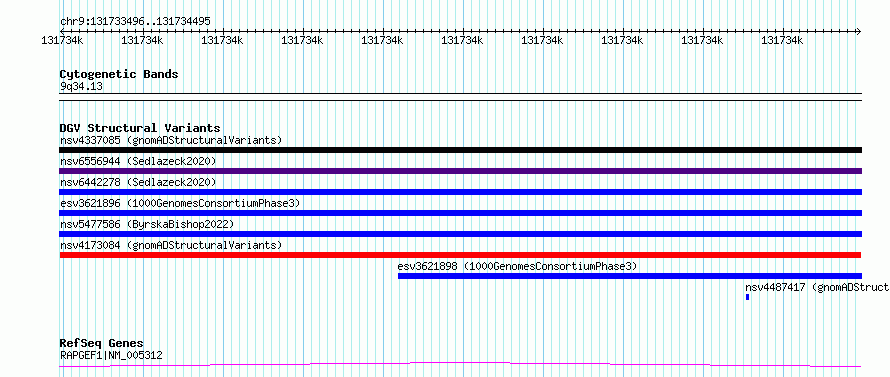
Task: Click the small nsv4487417 variant marker
Action: pos(748,297)
